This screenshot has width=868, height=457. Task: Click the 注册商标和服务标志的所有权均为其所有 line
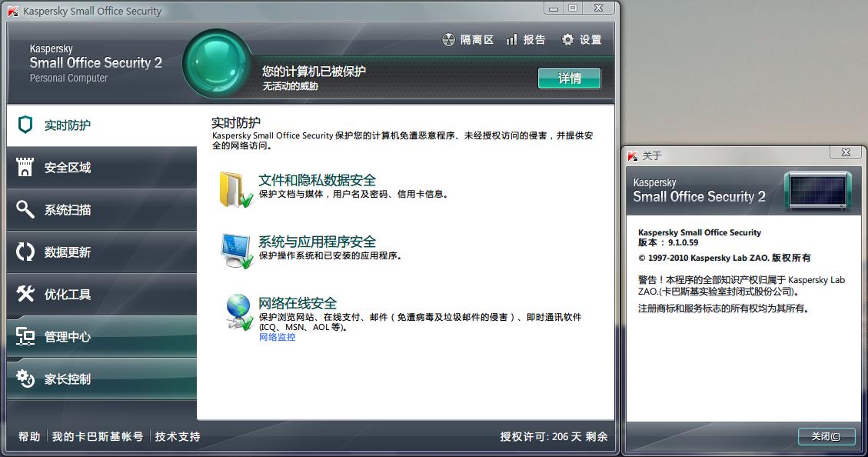tap(723, 308)
